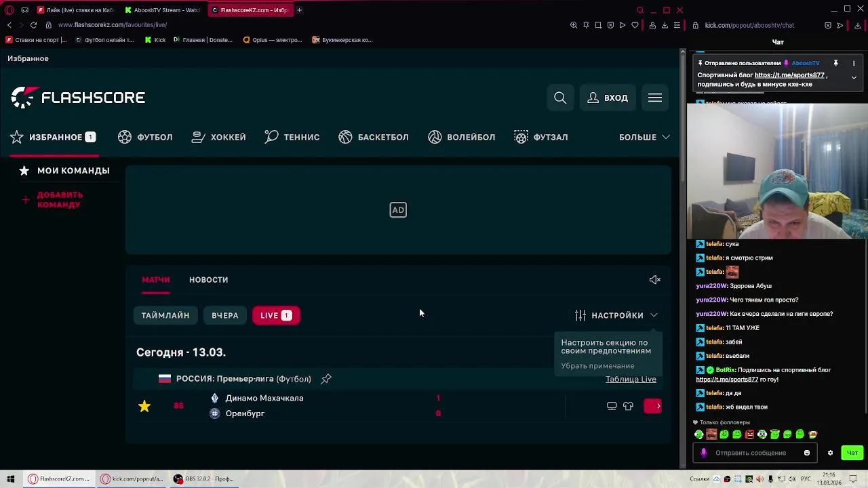Open the Windows Start button

click(11, 479)
